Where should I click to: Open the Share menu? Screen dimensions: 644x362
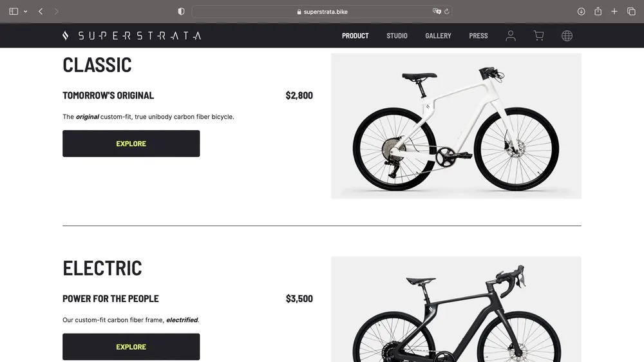598,12
